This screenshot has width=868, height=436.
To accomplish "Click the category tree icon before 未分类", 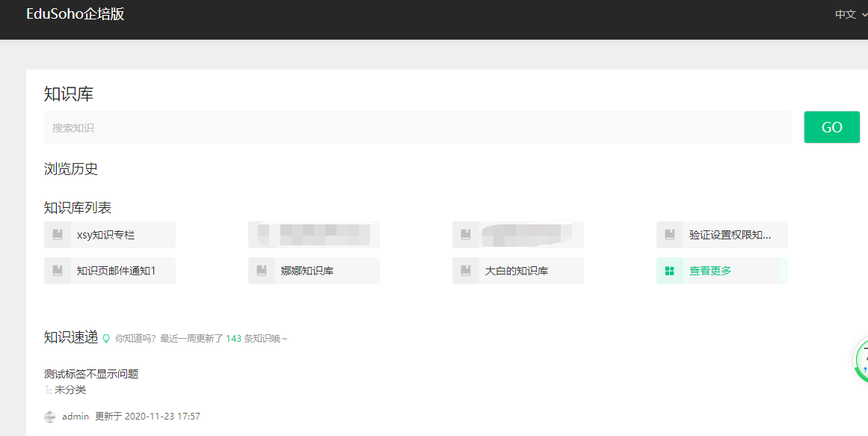I will click(x=48, y=390).
